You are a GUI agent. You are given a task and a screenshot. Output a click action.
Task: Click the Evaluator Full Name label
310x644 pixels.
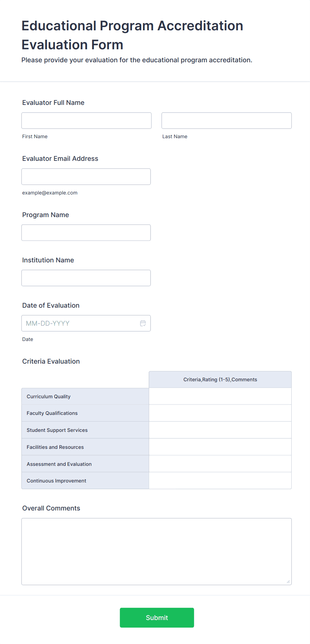pos(53,103)
